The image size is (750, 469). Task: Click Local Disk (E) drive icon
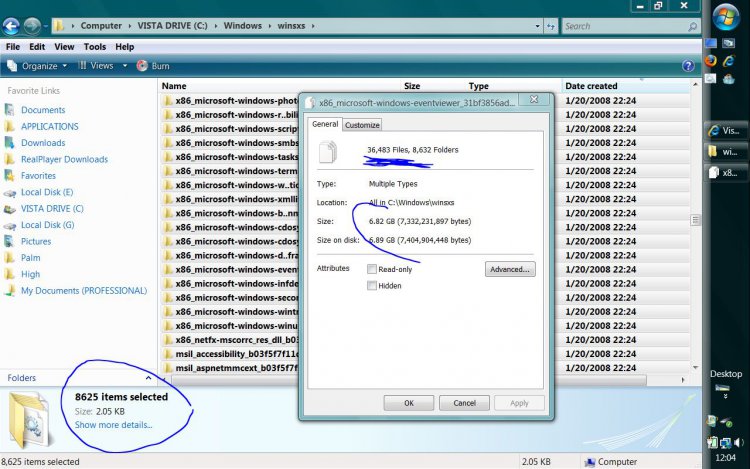[10, 193]
